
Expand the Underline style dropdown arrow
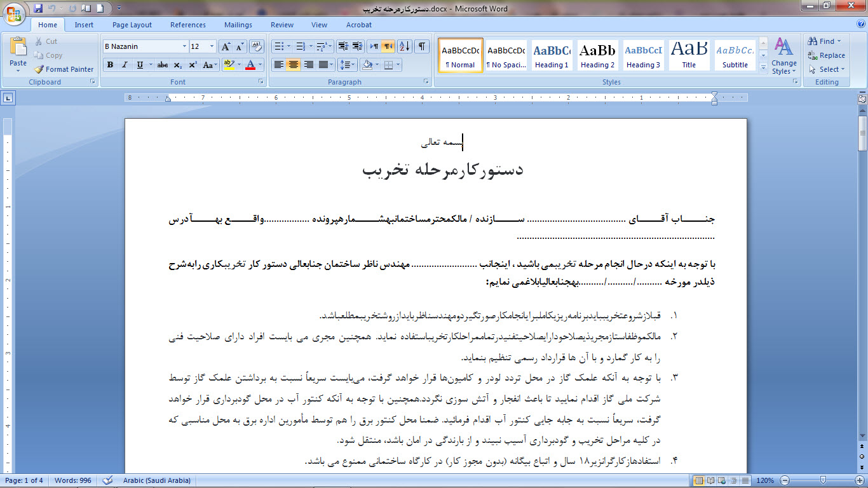[x=151, y=65]
